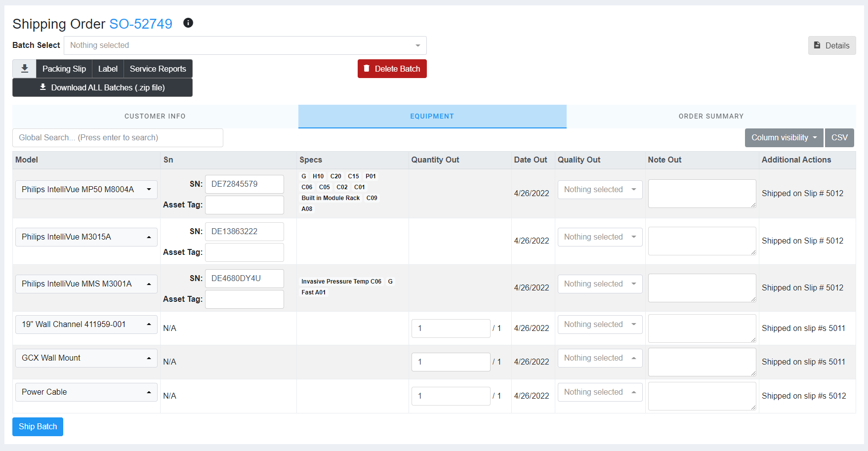Viewport: 868px width, 451px height.
Task: Click the SN field containing DE13863222
Action: [245, 232]
